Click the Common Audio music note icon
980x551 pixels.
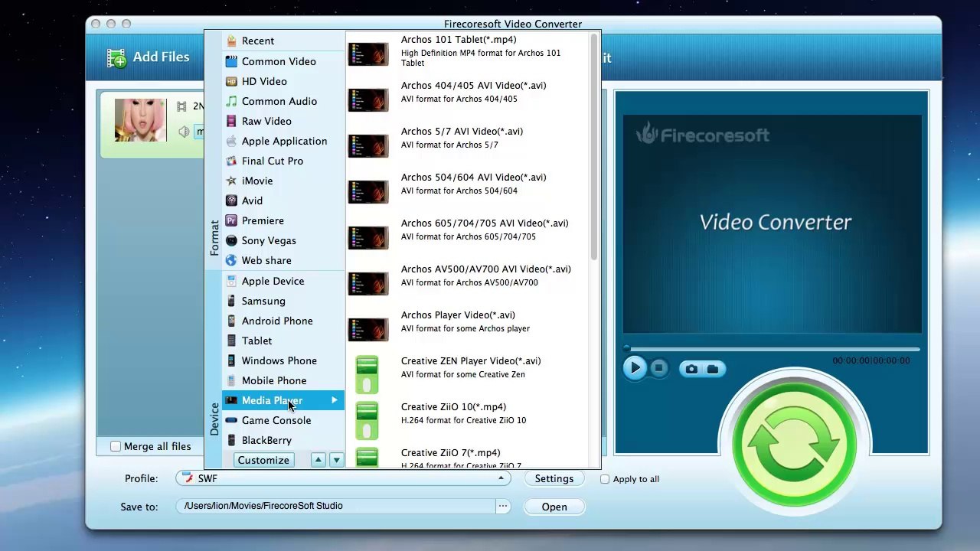pos(231,101)
